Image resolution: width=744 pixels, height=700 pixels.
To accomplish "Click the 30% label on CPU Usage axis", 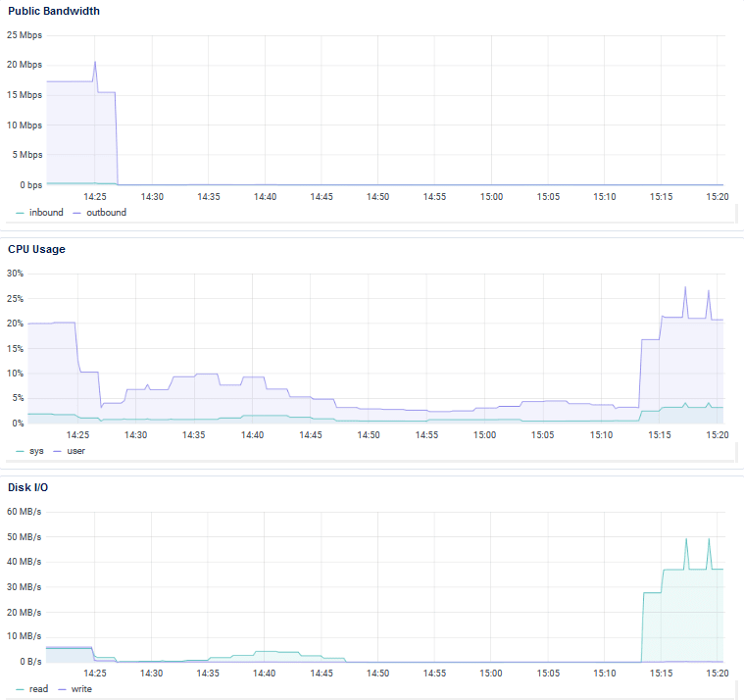I will tap(15, 274).
